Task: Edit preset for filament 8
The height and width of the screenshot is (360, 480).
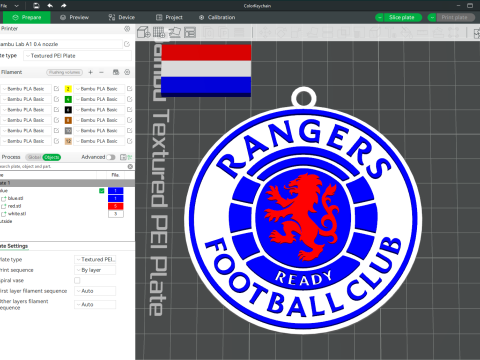Action: [x=130, y=120]
